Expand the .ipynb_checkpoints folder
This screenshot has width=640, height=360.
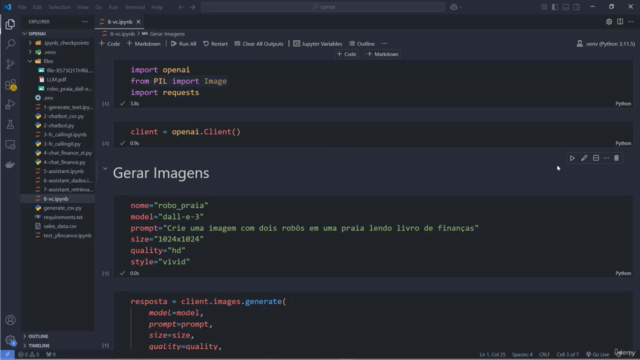click(x=30, y=43)
